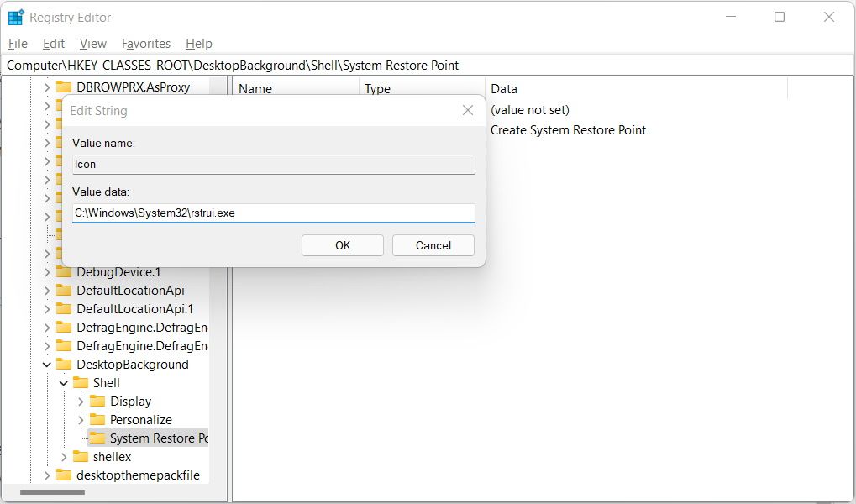Collapse the Shell key
The height and width of the screenshot is (504, 856).
pos(63,383)
